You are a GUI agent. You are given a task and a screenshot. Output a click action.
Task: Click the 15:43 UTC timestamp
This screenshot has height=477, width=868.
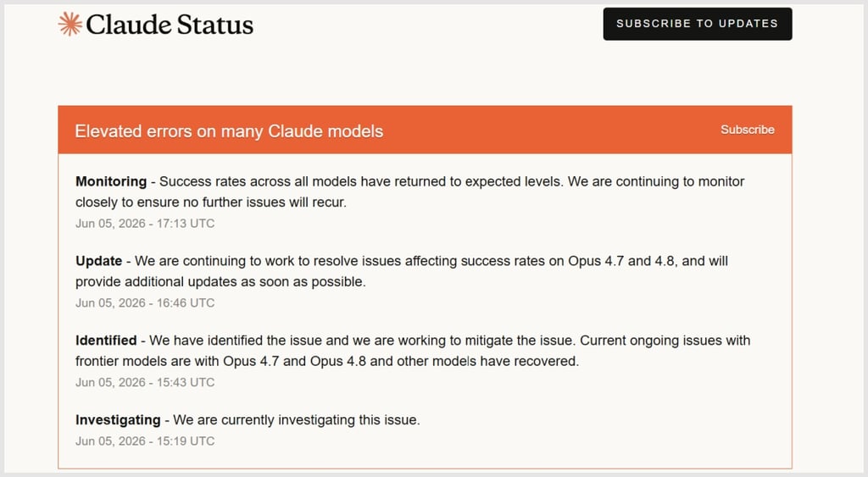click(145, 382)
